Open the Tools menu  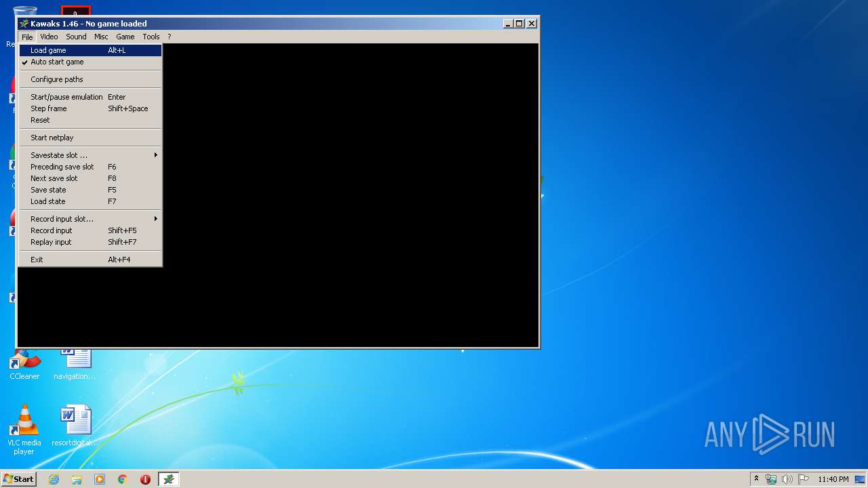[x=151, y=37]
